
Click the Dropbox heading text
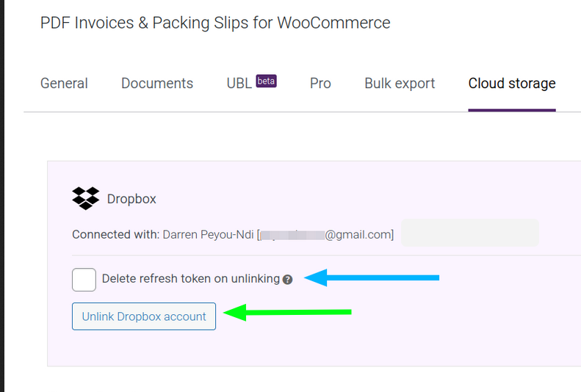[131, 199]
